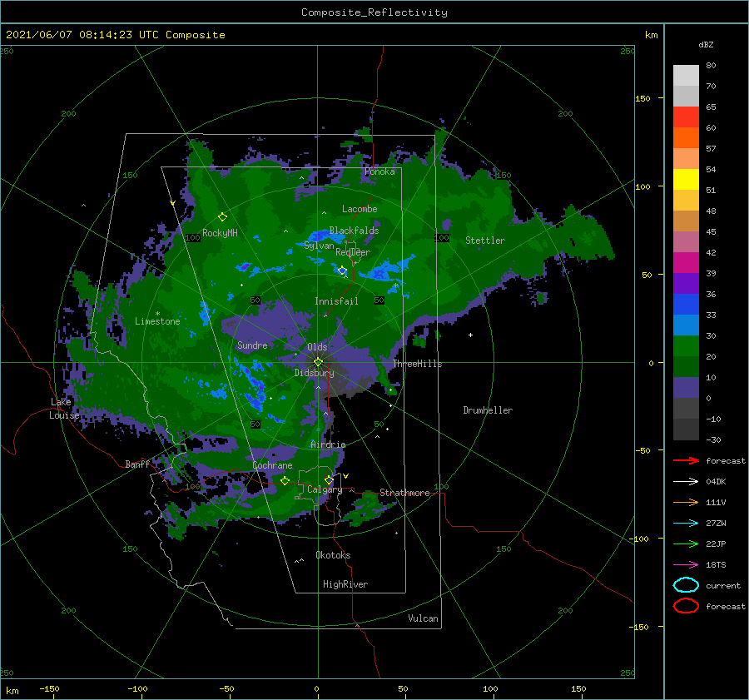Click the cyan current ellipse icon
Viewport: 749px width, 700px height.
pyautogui.click(x=686, y=585)
